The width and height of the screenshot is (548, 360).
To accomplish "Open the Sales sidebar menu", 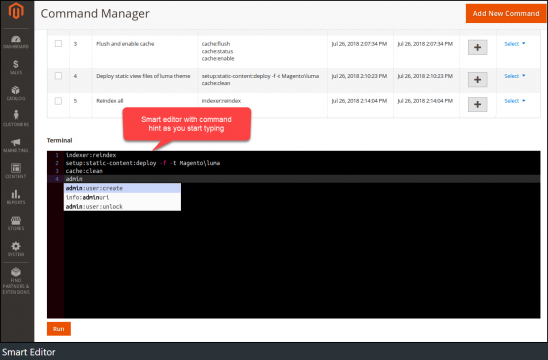I will point(16,67).
